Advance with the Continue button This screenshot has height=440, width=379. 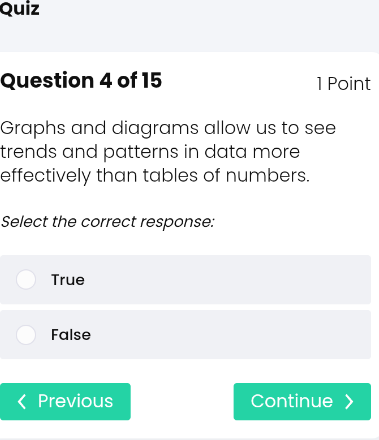tap(302, 401)
